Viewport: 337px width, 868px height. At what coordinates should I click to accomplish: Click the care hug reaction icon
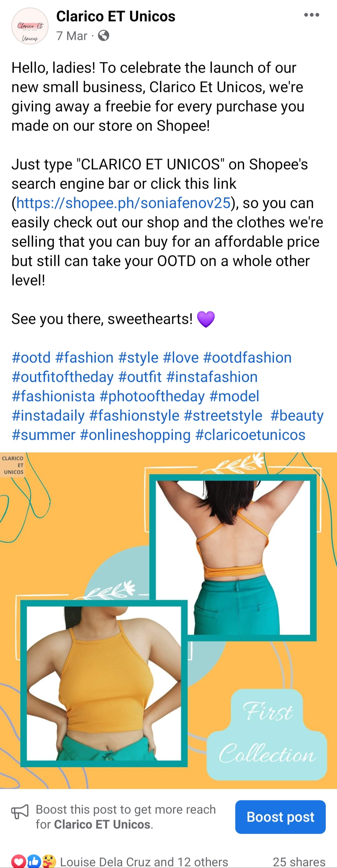[x=49, y=861]
